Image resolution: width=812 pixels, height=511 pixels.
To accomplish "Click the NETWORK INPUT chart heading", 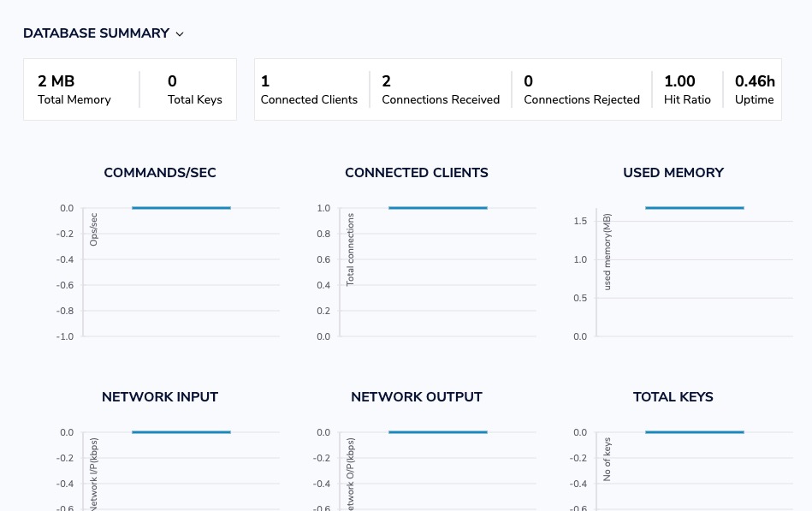I will [x=159, y=397].
